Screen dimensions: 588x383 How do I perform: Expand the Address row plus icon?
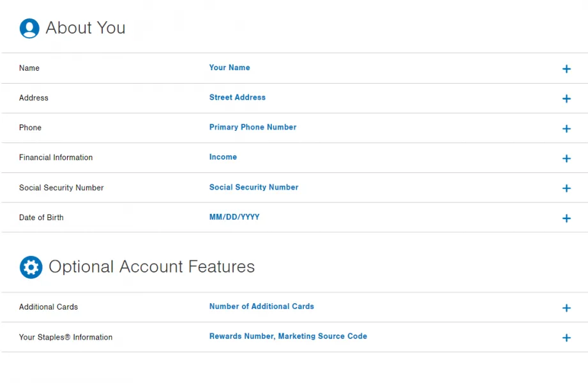pos(566,99)
